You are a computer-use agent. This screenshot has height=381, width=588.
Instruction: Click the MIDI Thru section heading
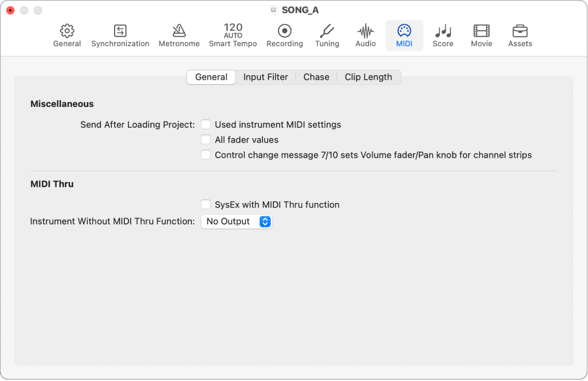point(52,184)
